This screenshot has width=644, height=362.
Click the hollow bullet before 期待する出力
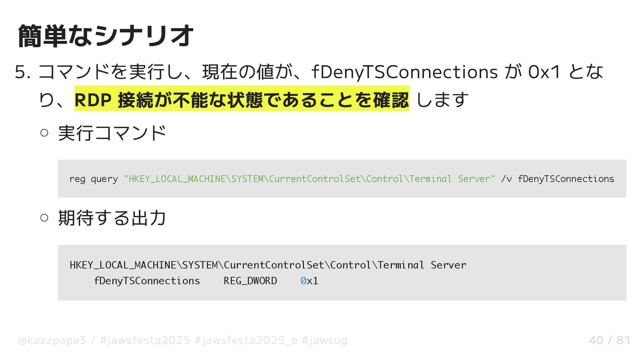pyautogui.click(x=44, y=218)
